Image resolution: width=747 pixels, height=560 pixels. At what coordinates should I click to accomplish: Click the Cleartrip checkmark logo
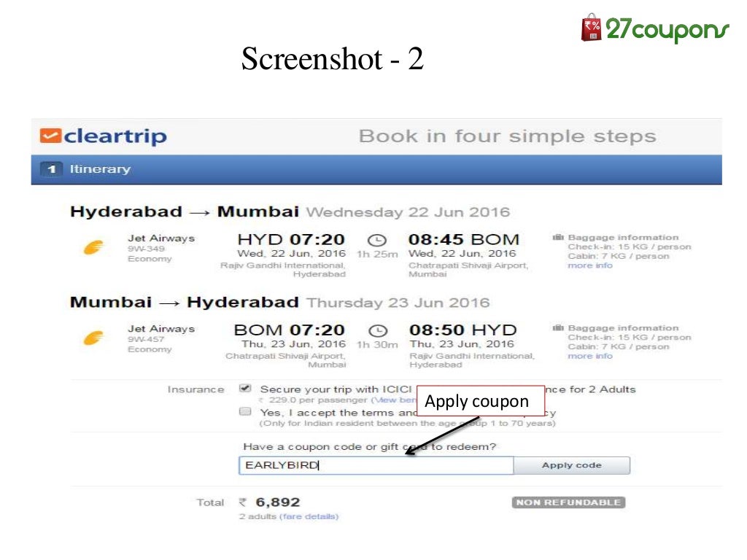50,136
